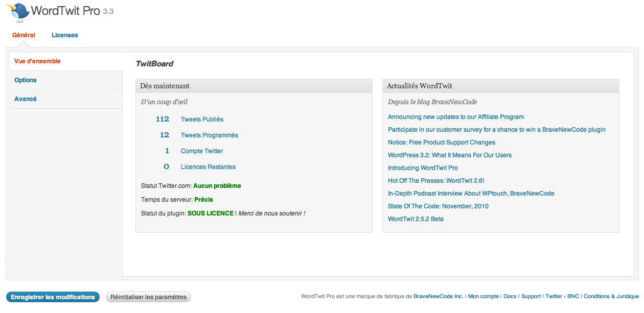The image size is (644, 313).
Task: Open the Conditions & Juridique footer link
Action: tap(611, 297)
